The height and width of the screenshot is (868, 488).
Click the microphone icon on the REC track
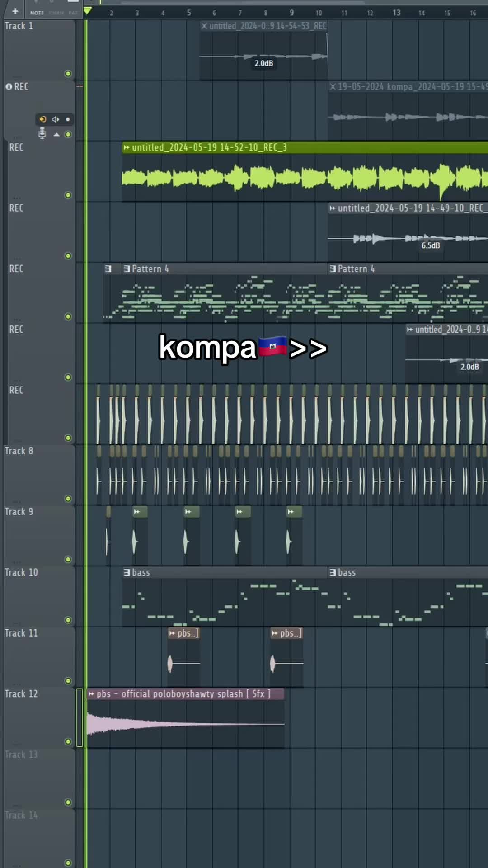(42, 133)
